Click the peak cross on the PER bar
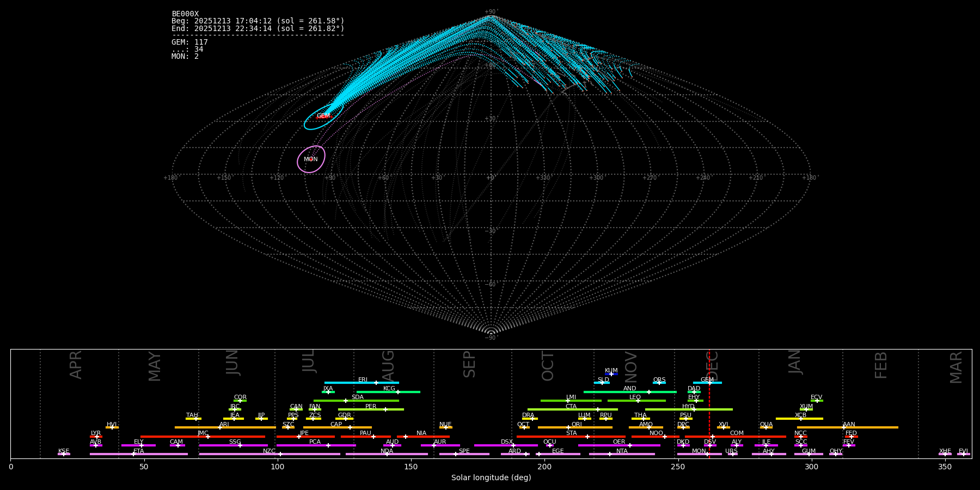Screen dimensions: 980x490 (385, 409)
